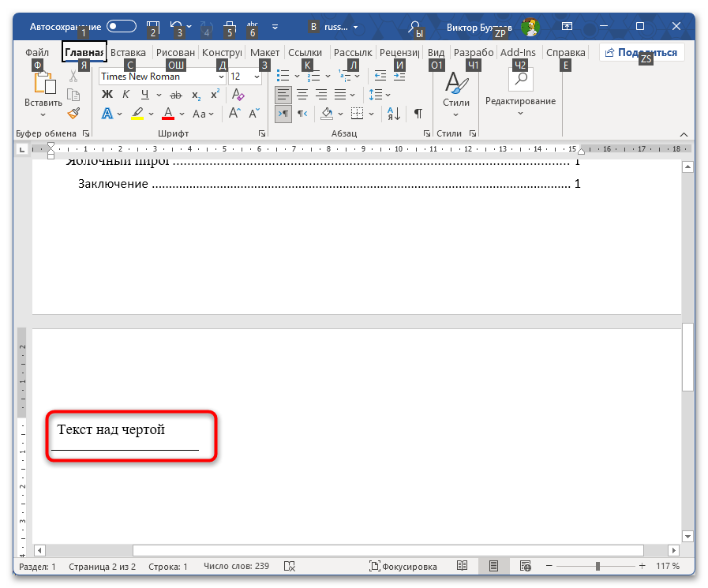Open Font dialog launcher

[x=261, y=133]
